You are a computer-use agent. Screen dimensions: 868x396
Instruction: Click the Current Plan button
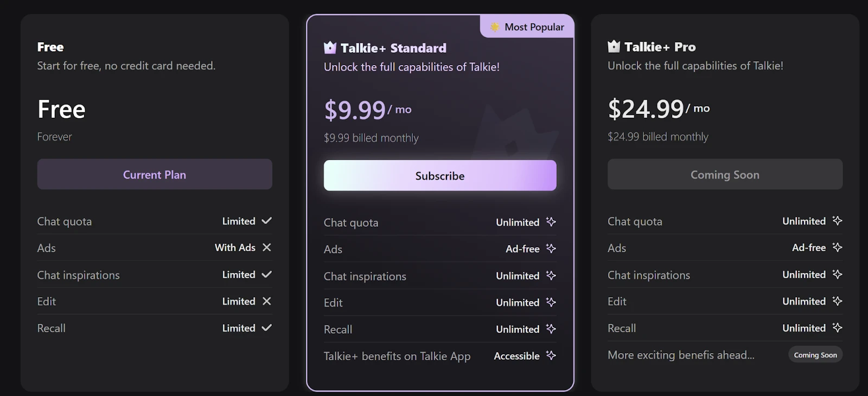155,175
